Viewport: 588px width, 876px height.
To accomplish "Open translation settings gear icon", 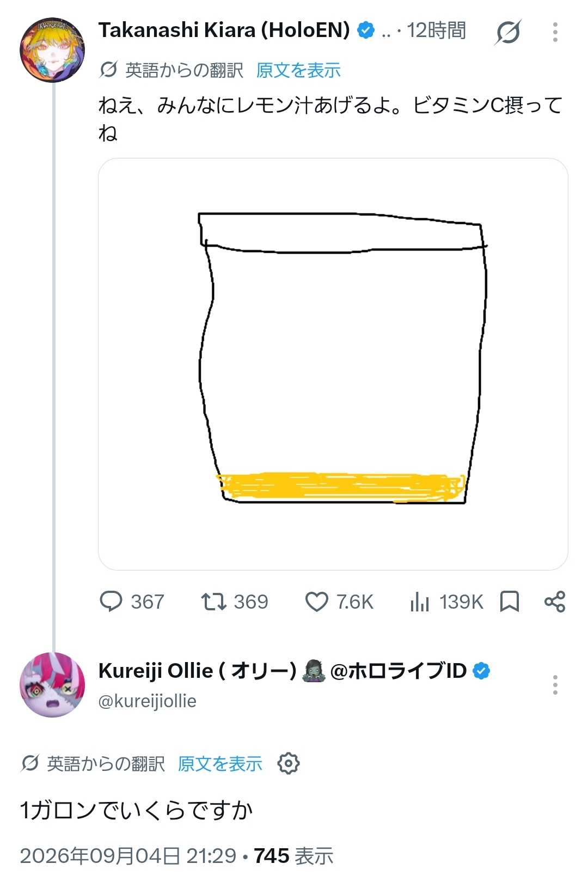I will coord(289,763).
